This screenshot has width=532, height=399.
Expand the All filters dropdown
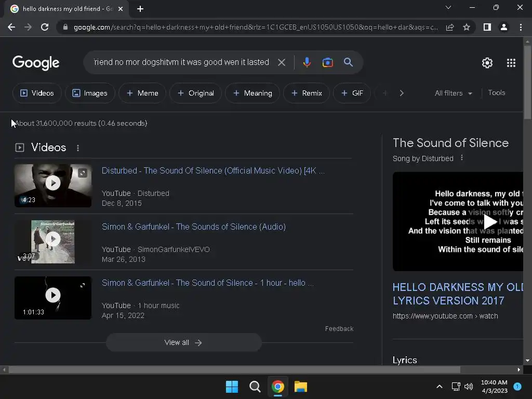point(453,93)
